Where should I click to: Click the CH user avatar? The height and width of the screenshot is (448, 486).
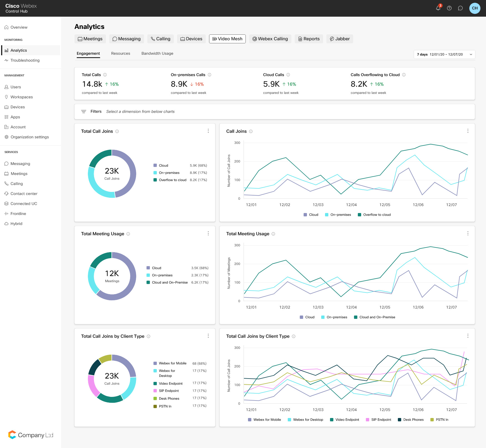[475, 8]
